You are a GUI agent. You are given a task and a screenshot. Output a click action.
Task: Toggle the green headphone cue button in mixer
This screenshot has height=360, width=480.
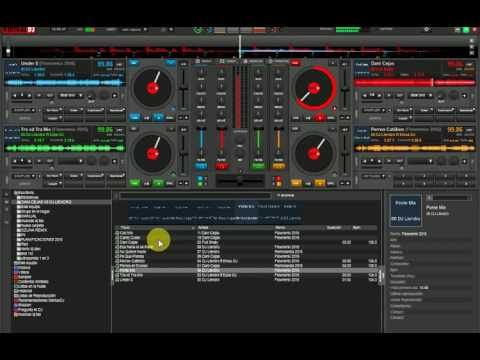(258, 165)
